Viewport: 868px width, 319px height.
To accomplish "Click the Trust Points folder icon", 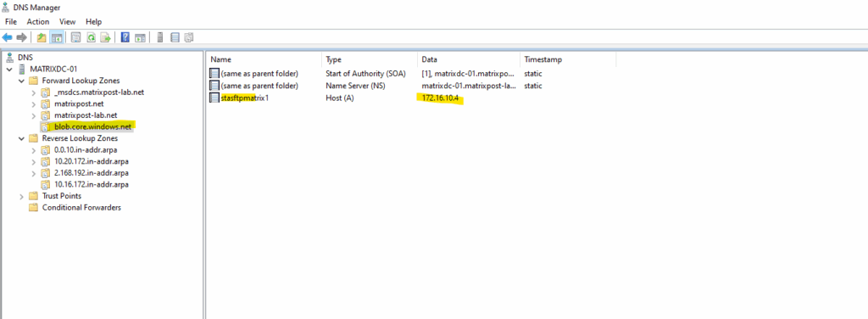I will [34, 196].
